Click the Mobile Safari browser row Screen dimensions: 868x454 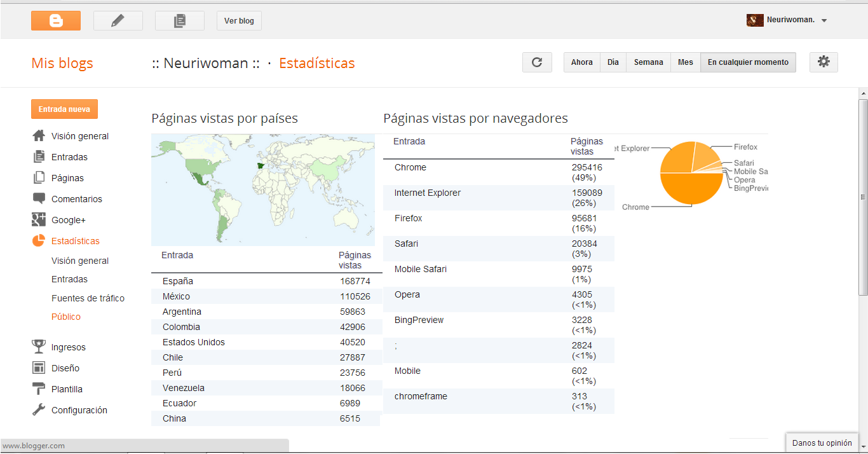(499, 274)
